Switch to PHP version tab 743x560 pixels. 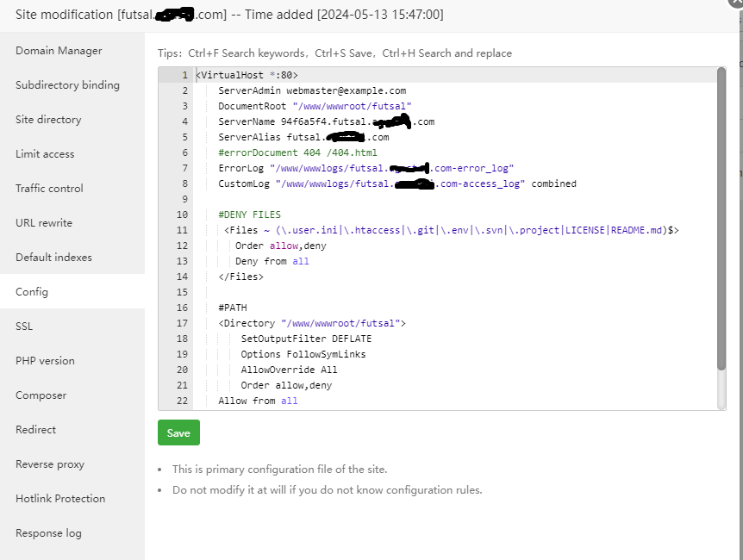click(x=45, y=361)
